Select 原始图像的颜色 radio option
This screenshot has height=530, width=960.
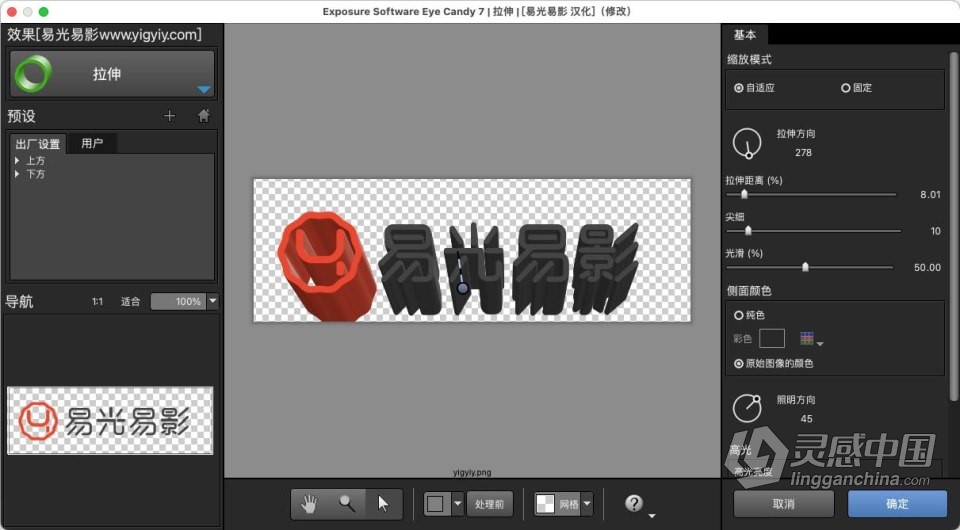(x=738, y=364)
